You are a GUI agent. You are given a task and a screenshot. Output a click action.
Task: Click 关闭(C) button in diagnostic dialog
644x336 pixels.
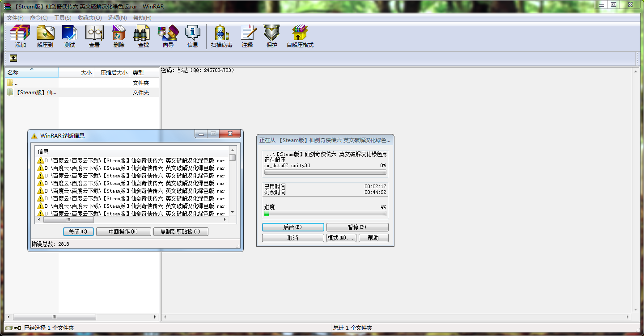[78, 231]
